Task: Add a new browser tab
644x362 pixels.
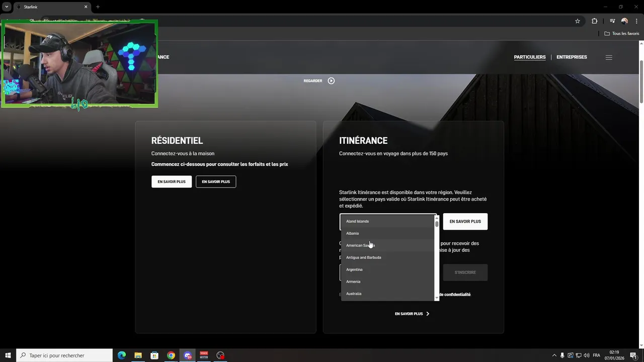Action: click(x=98, y=7)
